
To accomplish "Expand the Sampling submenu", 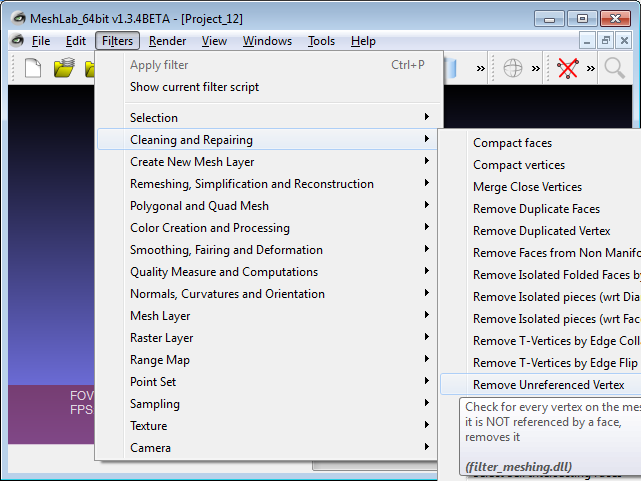I will point(267,404).
